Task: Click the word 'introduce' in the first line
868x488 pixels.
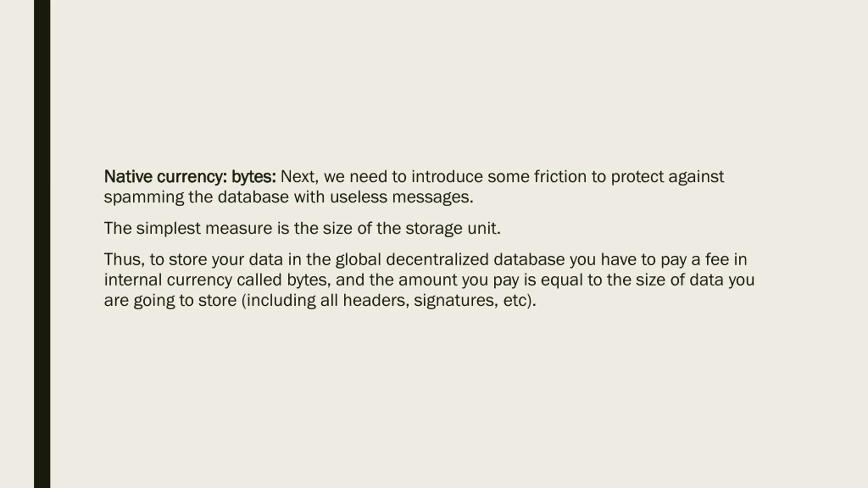Action: click(x=447, y=177)
